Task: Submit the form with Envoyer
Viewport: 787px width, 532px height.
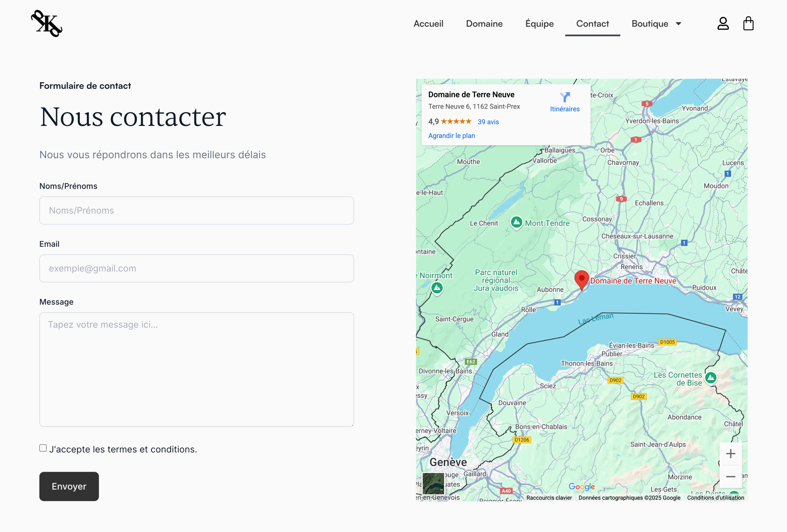Action: pyautogui.click(x=69, y=486)
